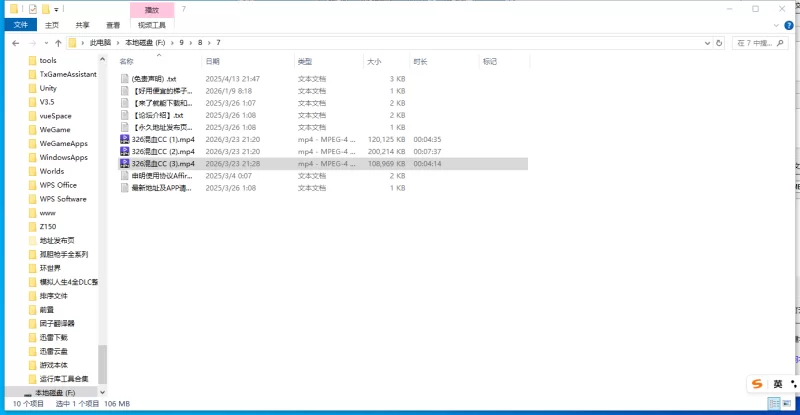The height and width of the screenshot is (415, 800).
Task: Navigate to 本地磁盘 (F:) in the breadcrumb
Action: tap(145, 43)
